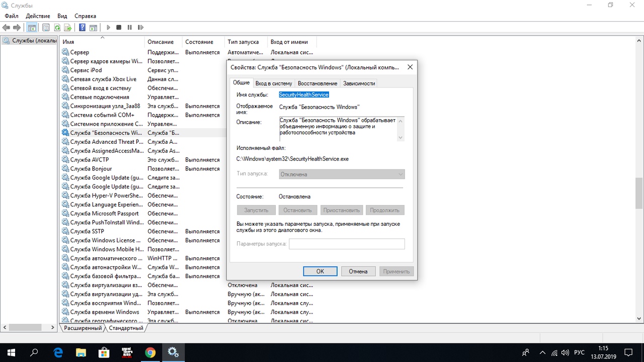Open the Действие menu
Screen dimensions: 644x362
[x=38, y=16]
